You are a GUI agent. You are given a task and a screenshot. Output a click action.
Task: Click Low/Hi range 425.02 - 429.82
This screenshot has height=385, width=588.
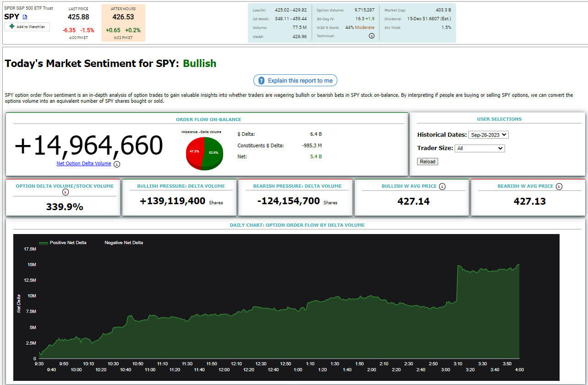click(x=291, y=10)
